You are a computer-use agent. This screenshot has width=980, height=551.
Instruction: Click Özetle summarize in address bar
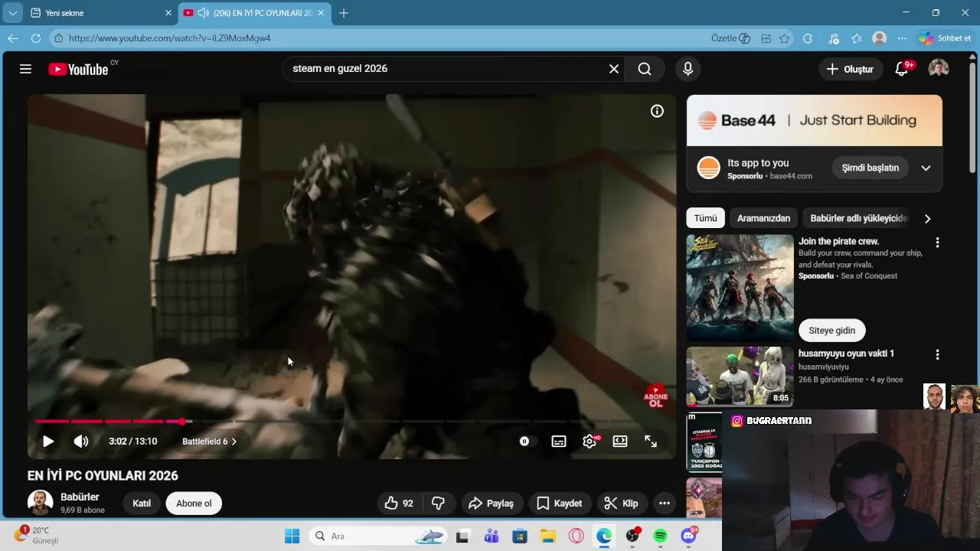[x=730, y=38]
